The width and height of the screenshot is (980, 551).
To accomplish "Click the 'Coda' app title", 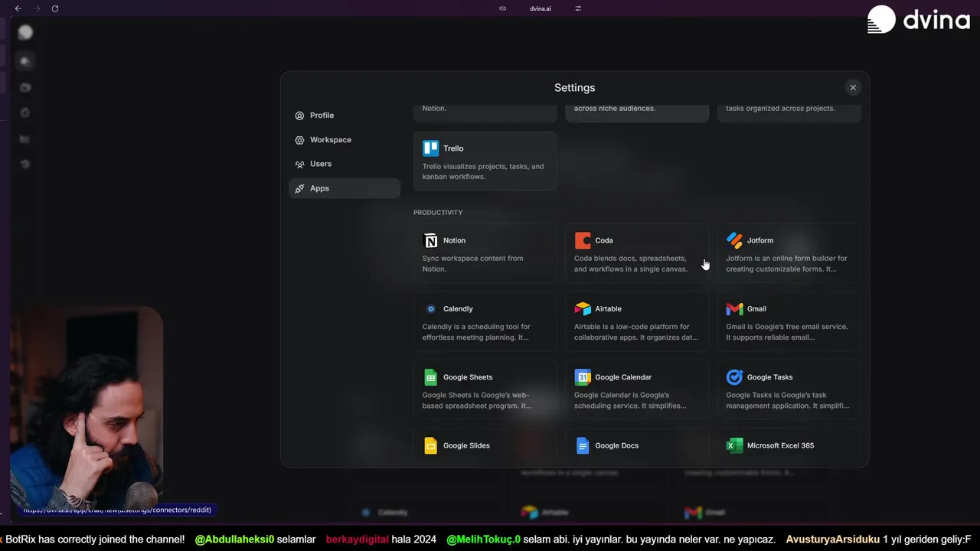I will (x=604, y=240).
